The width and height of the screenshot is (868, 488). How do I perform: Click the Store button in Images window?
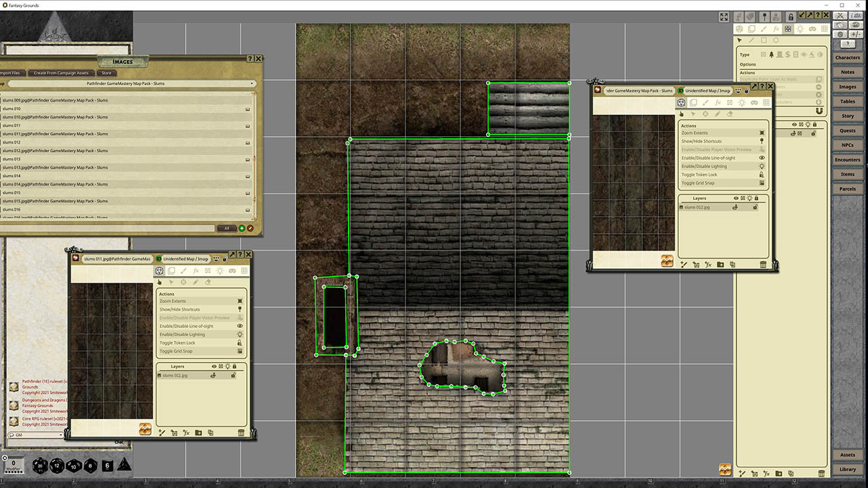tap(106, 73)
